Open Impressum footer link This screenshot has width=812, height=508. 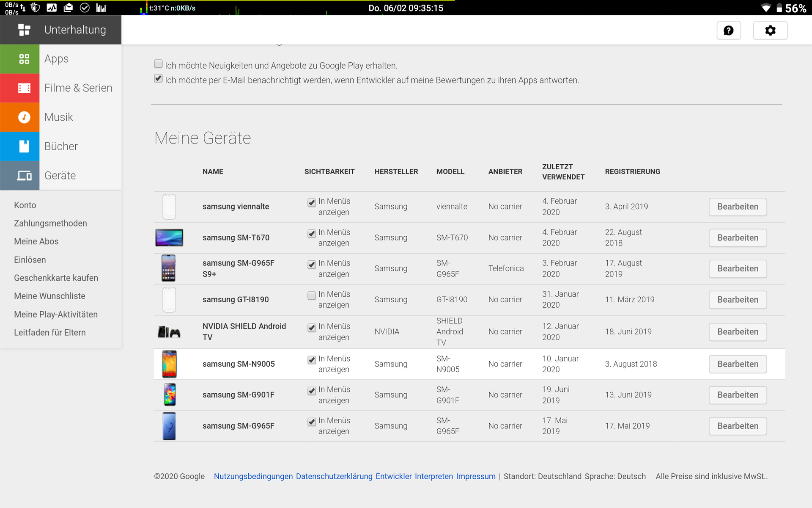coord(476,476)
